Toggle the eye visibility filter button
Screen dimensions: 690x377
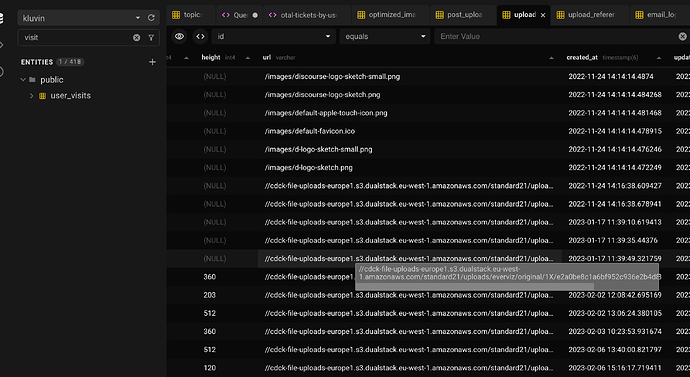(x=179, y=37)
